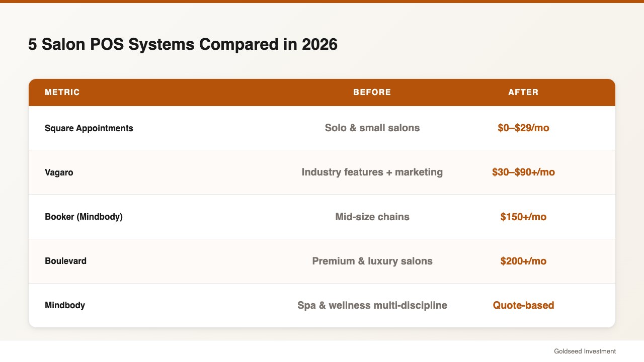Click the 'Mindbody' row label in last row
This screenshot has height=362, width=644.
[x=65, y=305]
